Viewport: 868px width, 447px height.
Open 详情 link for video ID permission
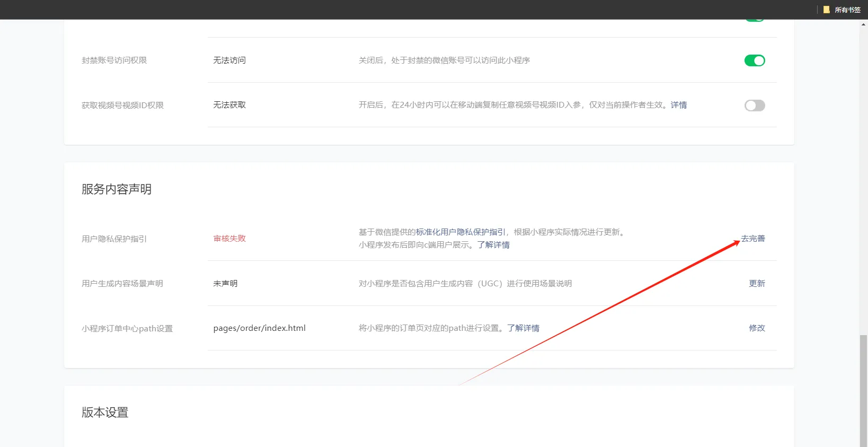(679, 105)
